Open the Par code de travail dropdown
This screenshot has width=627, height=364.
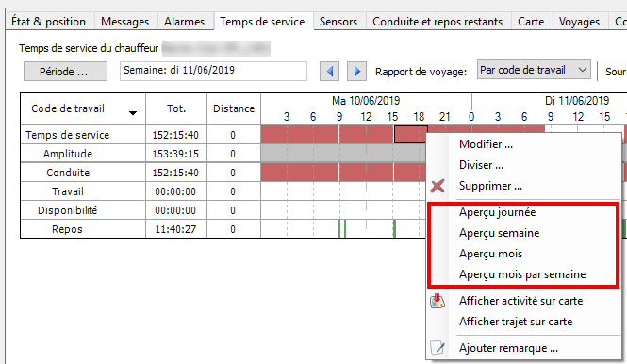(534, 70)
